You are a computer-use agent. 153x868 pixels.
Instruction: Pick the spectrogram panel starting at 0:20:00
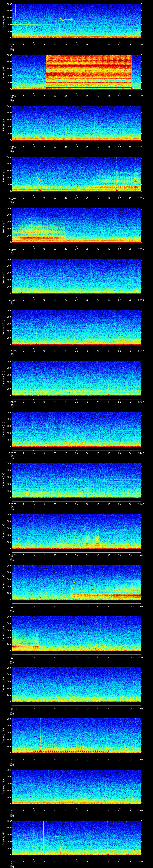76,327
